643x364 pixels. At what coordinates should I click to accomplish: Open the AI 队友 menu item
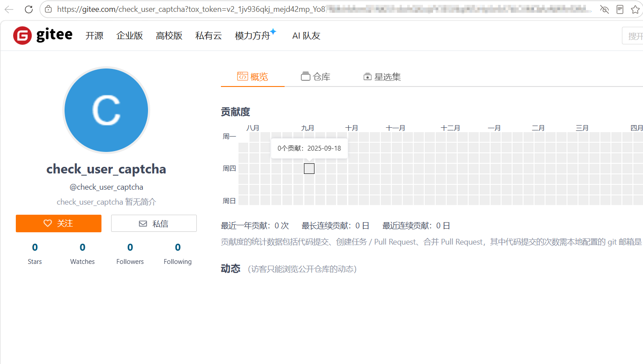pos(306,36)
